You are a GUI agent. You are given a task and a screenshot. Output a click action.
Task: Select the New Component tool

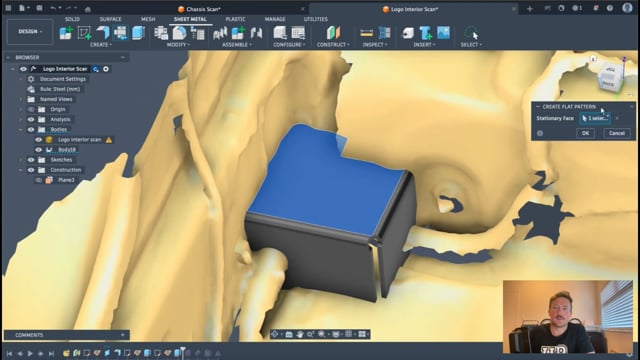pyautogui.click(x=66, y=33)
